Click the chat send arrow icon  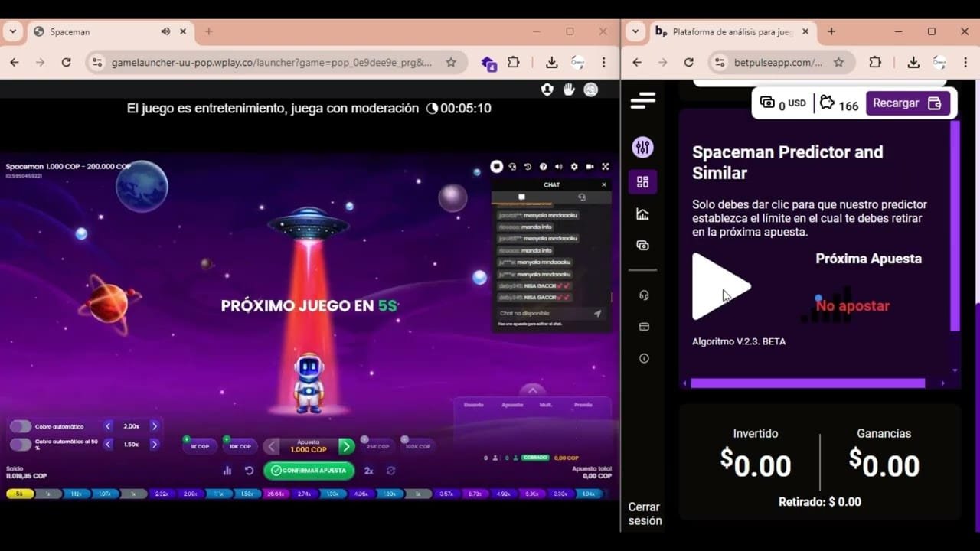(597, 313)
